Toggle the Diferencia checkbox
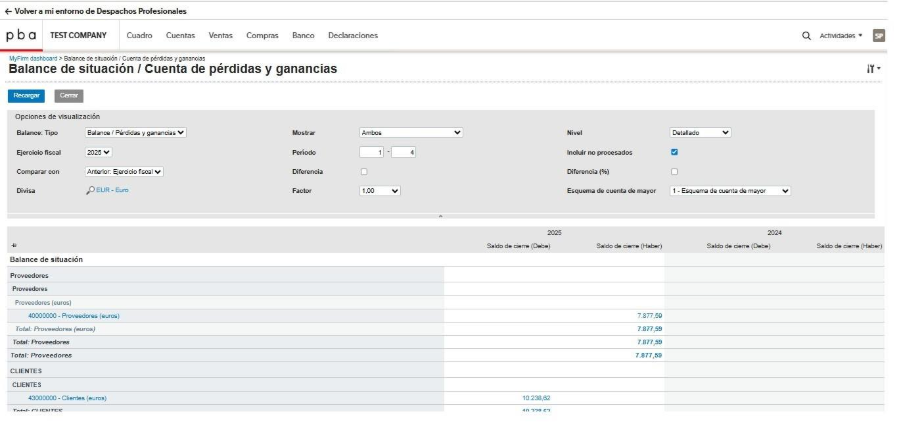901x438 pixels. point(363,171)
